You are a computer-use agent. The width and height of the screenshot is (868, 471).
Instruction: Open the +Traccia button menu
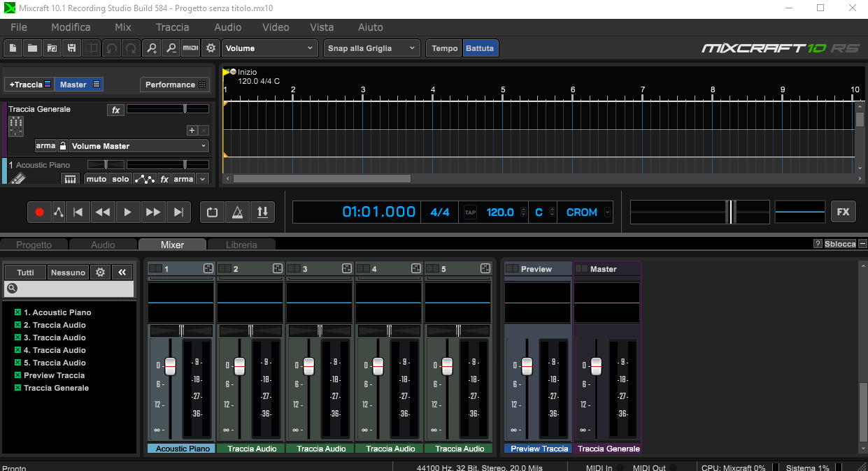pyautogui.click(x=29, y=85)
